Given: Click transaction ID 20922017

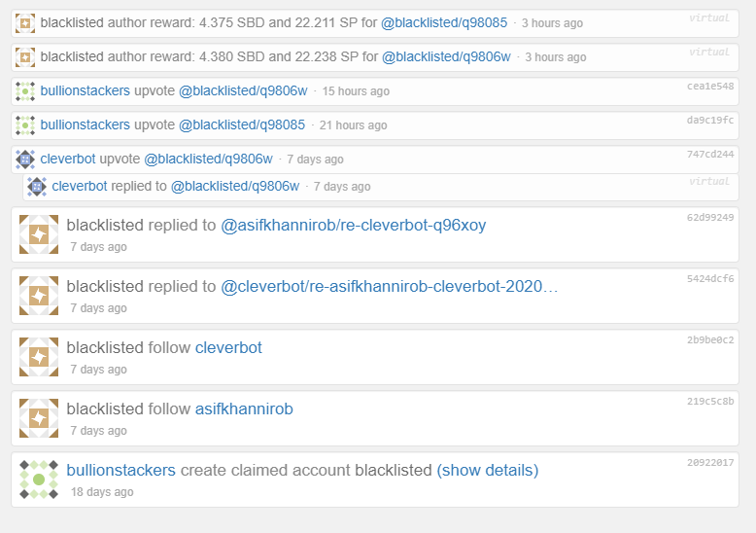Looking at the screenshot, I should pos(709,462).
